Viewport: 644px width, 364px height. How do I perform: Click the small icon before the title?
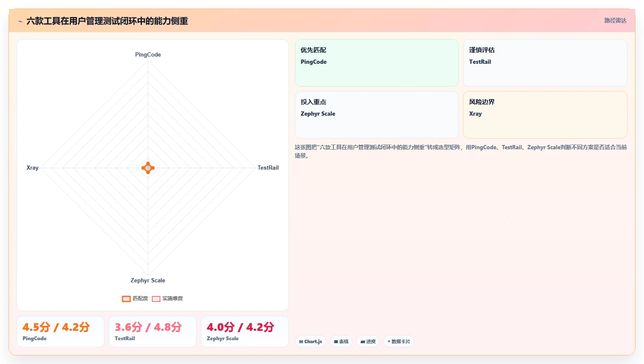(20, 21)
